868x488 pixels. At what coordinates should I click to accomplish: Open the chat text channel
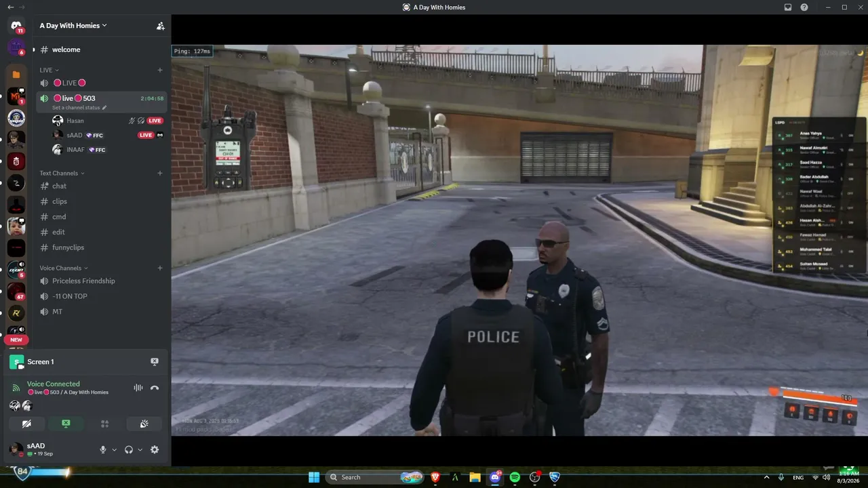point(102,186)
